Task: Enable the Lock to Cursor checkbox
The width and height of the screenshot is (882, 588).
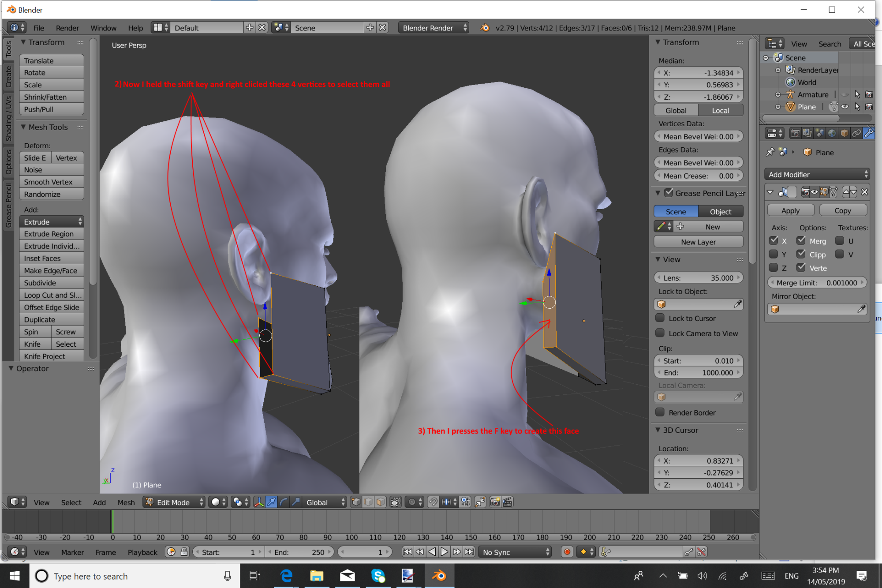Action: [x=660, y=318]
